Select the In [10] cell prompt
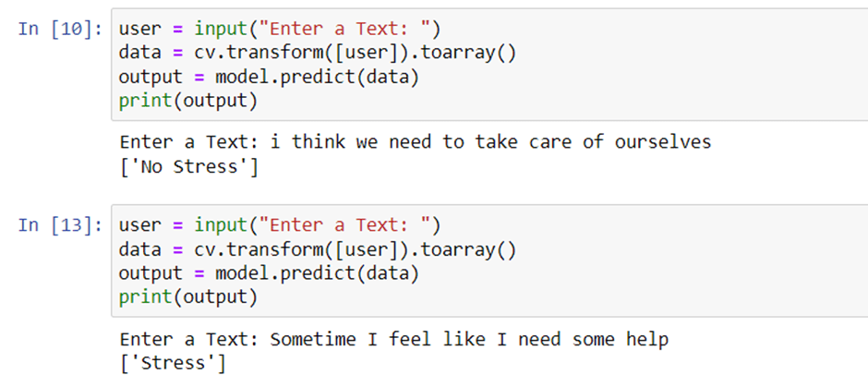This screenshot has height=387, width=868. click(60, 29)
